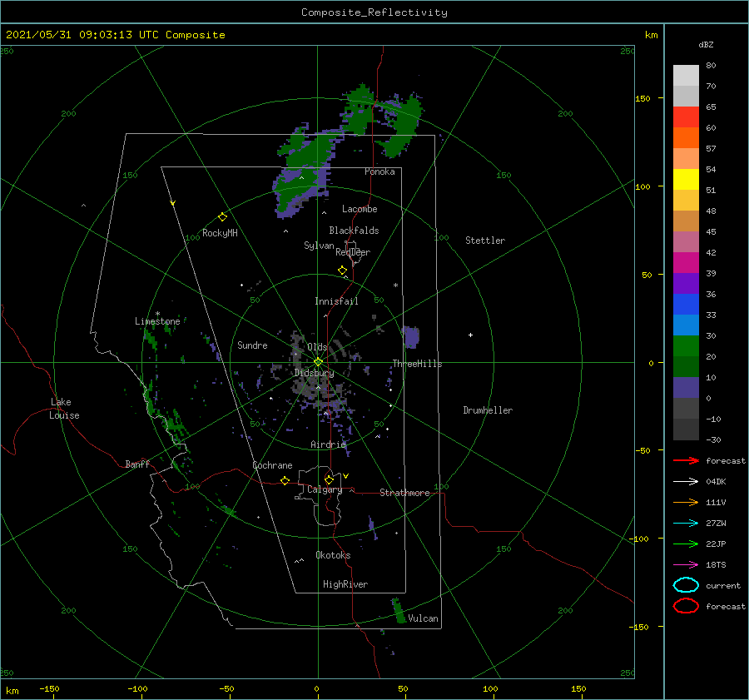
Task: Click the Cochrane town label
Action: 272,465
